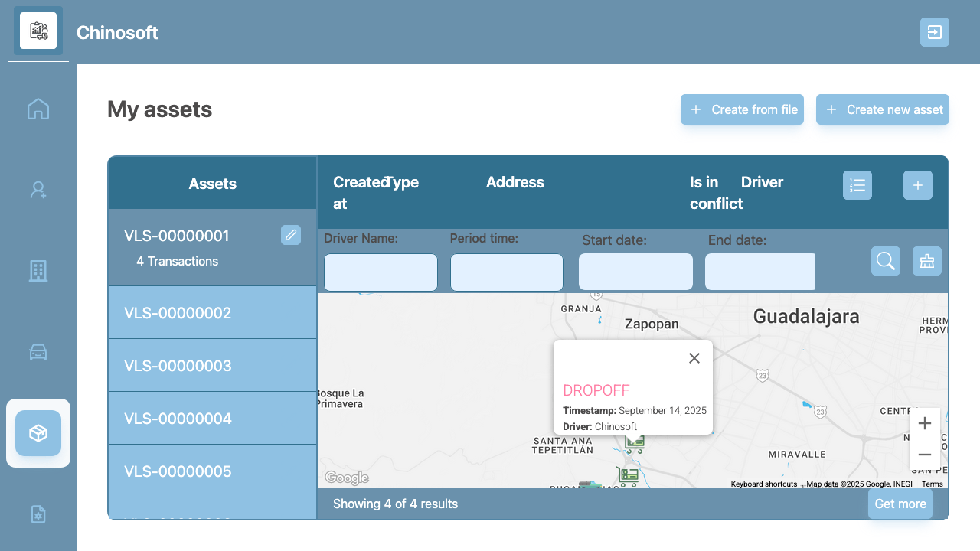The width and height of the screenshot is (980, 551).
Task: Click the plus icon next to the numbered list
Action: pos(917,184)
